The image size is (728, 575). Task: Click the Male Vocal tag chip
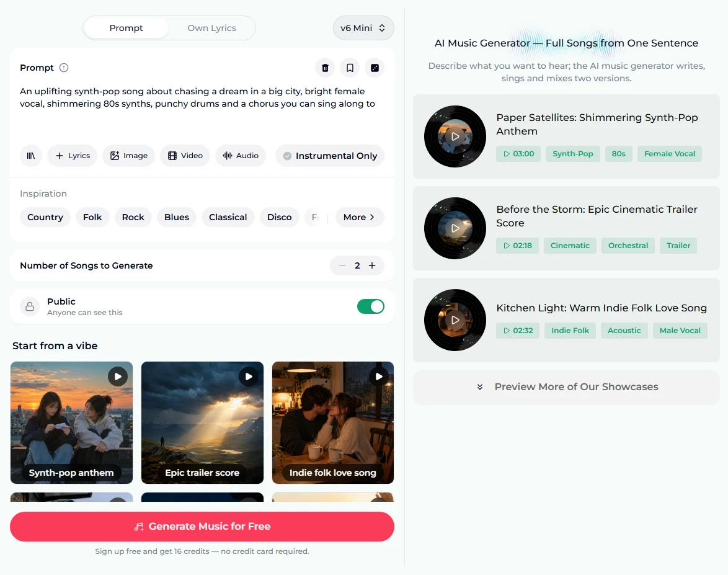tap(680, 331)
